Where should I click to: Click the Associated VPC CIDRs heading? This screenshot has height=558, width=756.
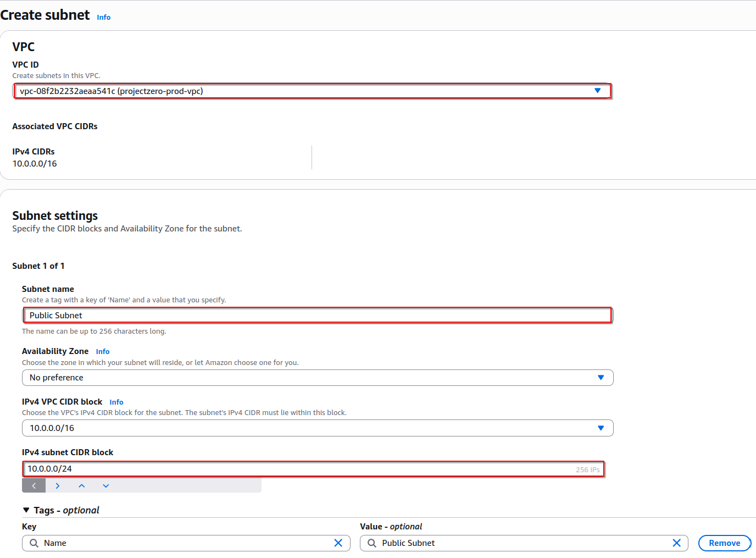click(x=55, y=126)
